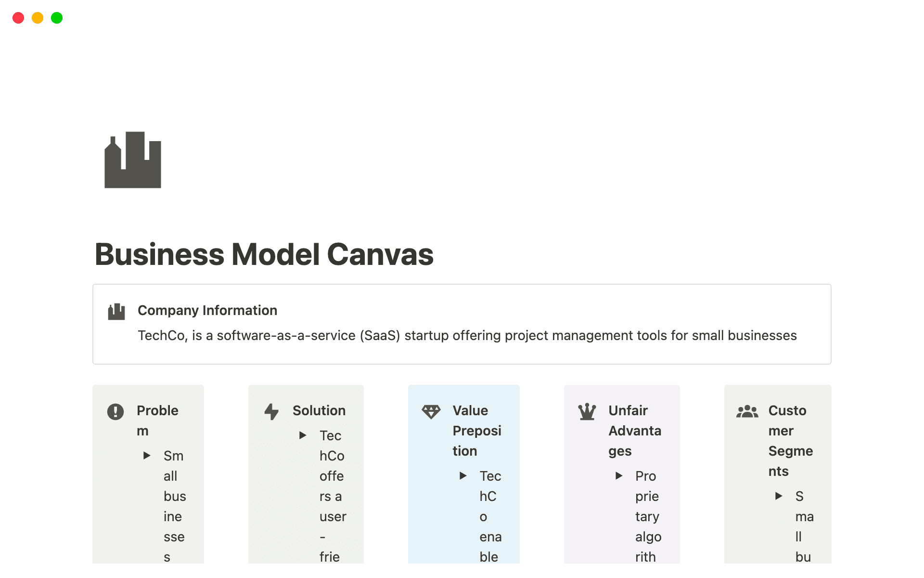Collapse the toggle under Problem
The image size is (924, 578).
(x=147, y=456)
